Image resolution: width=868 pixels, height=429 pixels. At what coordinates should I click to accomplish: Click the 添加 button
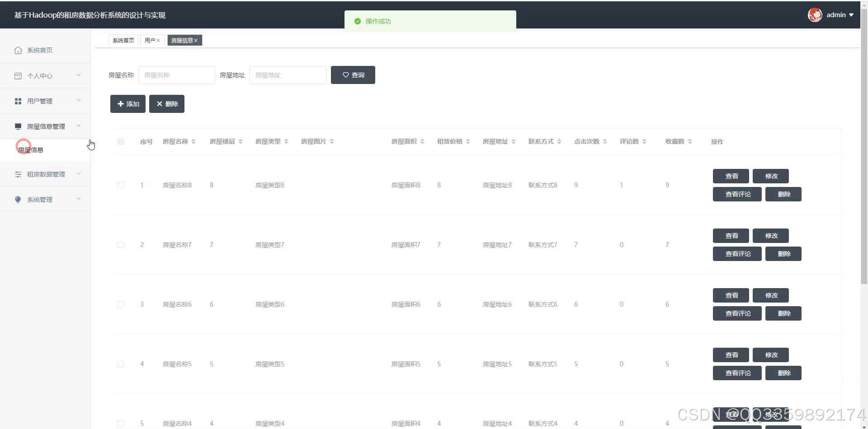click(128, 104)
